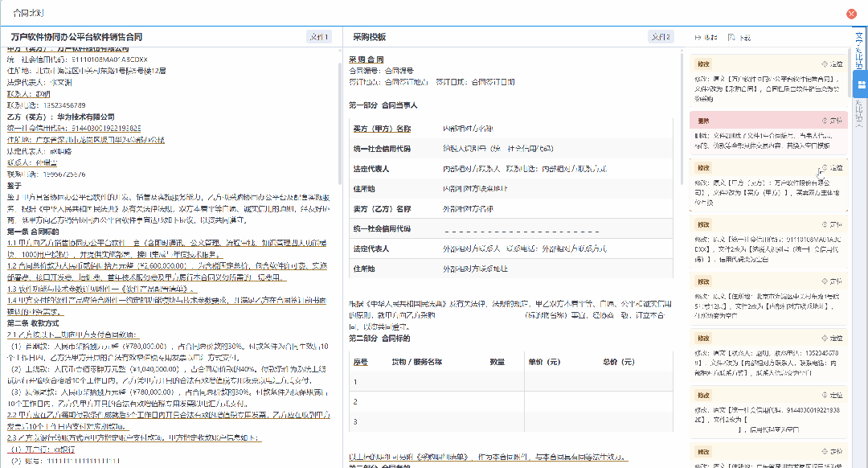Click the 第二条 收款方式 heading
The width and height of the screenshot is (868, 468).
(x=33, y=323)
